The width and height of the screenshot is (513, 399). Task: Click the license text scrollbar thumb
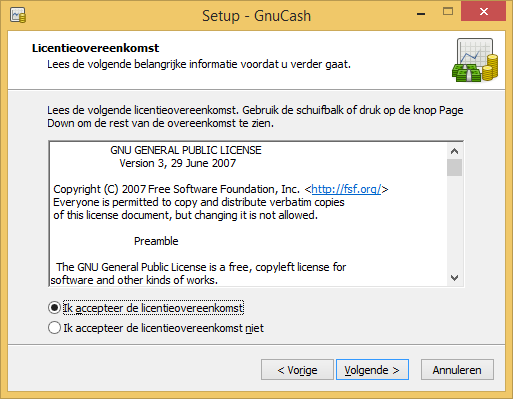tap(454, 167)
